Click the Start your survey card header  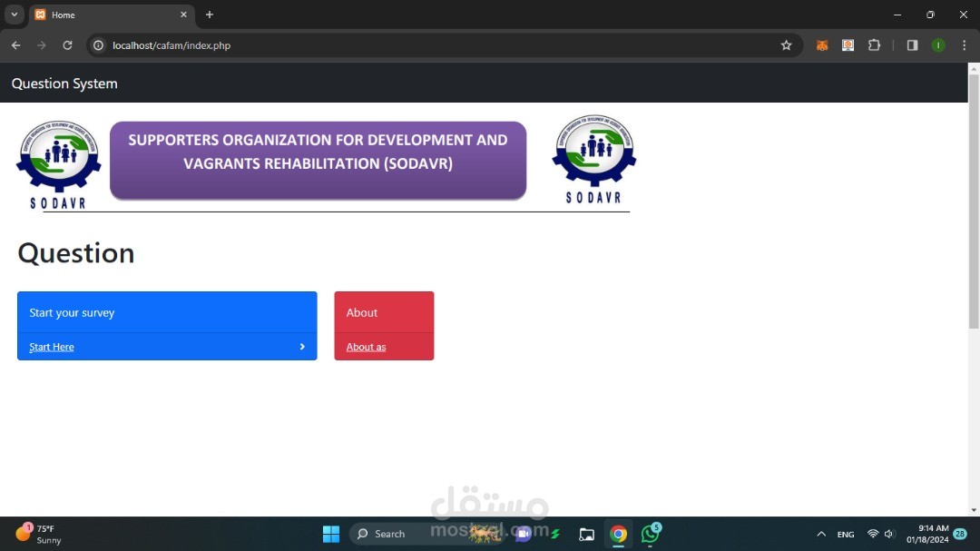point(167,312)
